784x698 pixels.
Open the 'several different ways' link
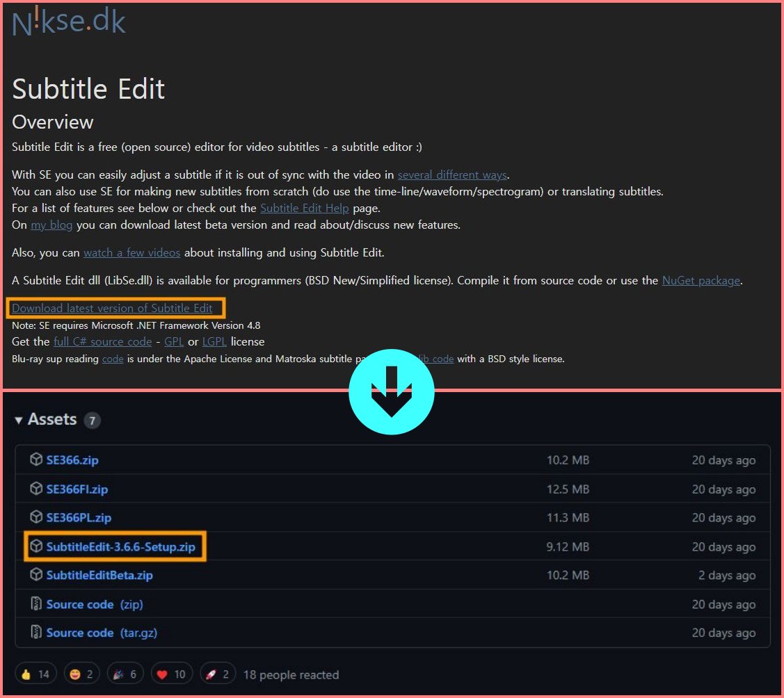[x=452, y=175]
